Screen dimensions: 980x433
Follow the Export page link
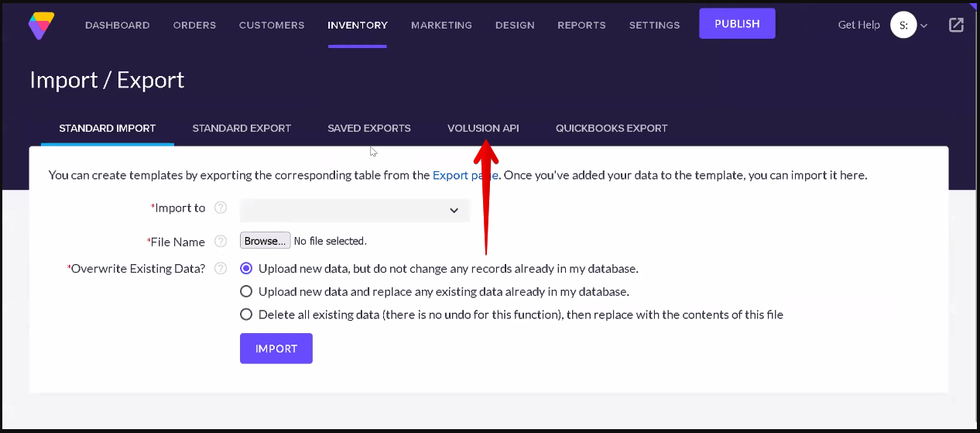click(x=465, y=175)
